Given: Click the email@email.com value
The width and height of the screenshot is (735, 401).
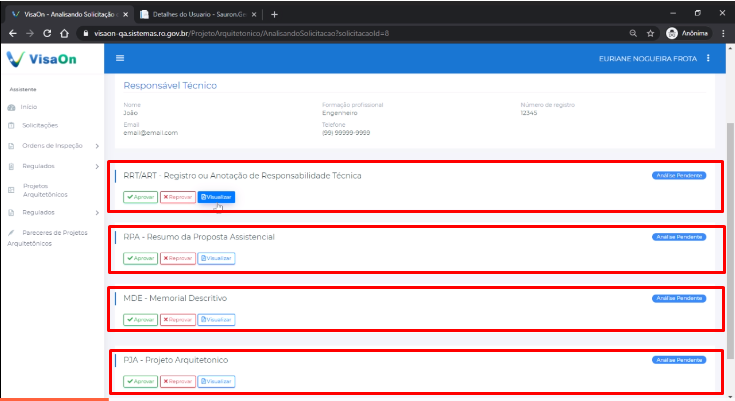Looking at the screenshot, I should (150, 133).
